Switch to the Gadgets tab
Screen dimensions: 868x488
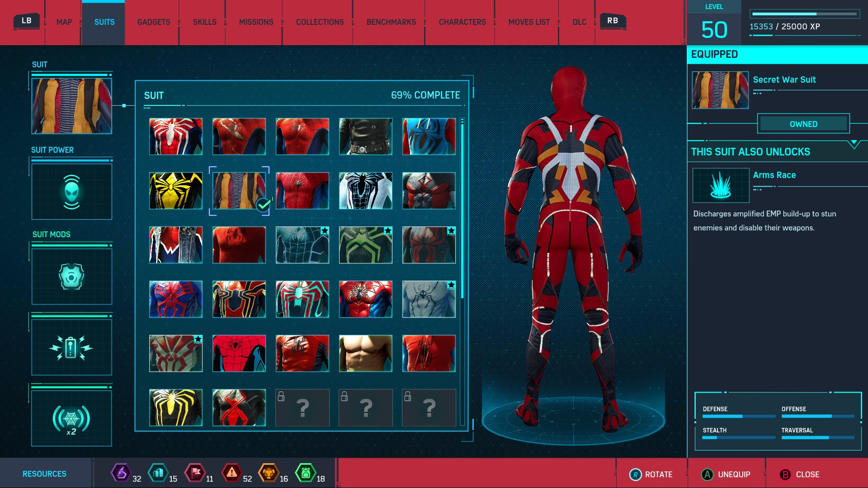(154, 22)
